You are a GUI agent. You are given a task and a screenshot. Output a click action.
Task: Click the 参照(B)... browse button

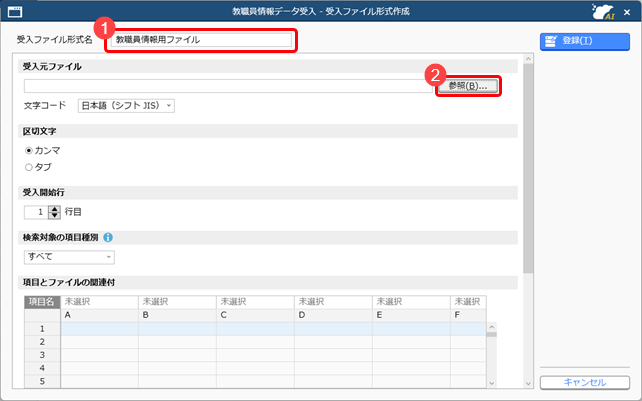click(468, 87)
